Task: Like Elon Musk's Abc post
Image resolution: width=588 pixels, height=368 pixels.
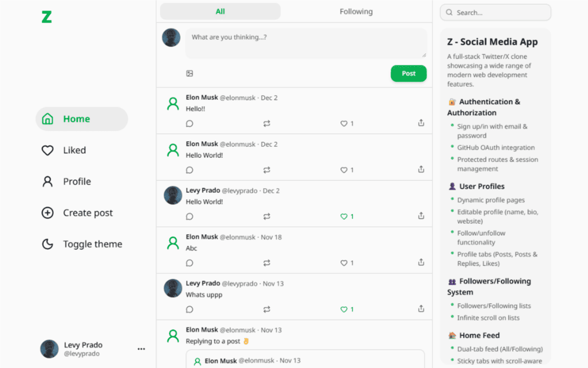Action: 343,263
